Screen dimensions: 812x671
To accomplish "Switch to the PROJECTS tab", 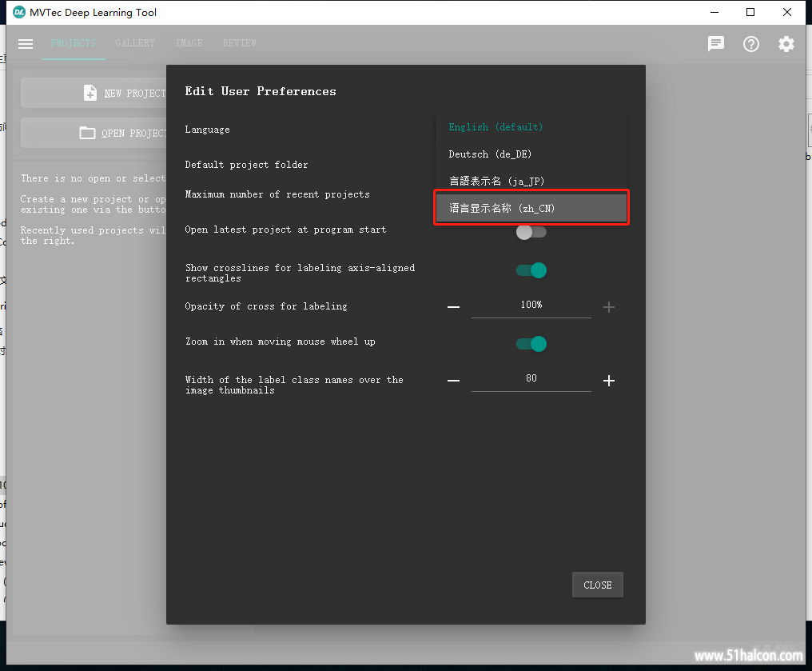I will click(73, 43).
